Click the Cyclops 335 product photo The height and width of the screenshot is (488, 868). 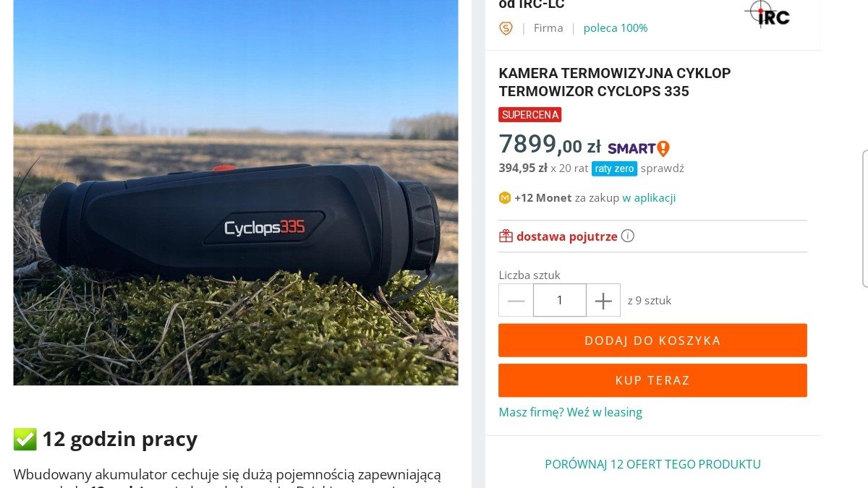tap(236, 192)
